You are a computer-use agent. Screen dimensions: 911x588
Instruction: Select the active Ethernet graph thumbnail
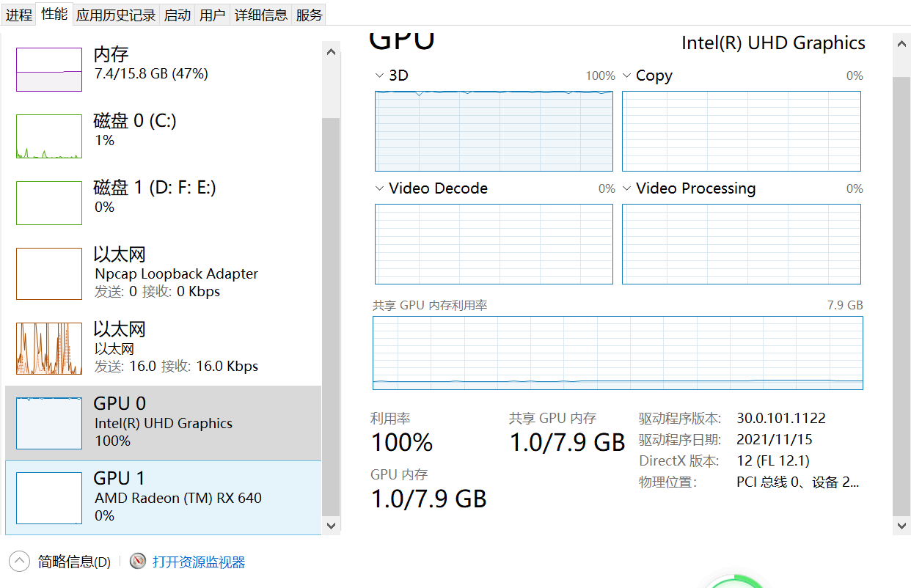tap(49, 348)
